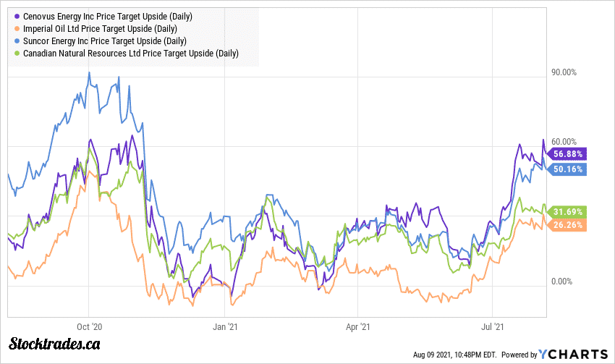Click the Oct '20 axis label
Viewport: 615px width, 364px height.
tap(88, 326)
